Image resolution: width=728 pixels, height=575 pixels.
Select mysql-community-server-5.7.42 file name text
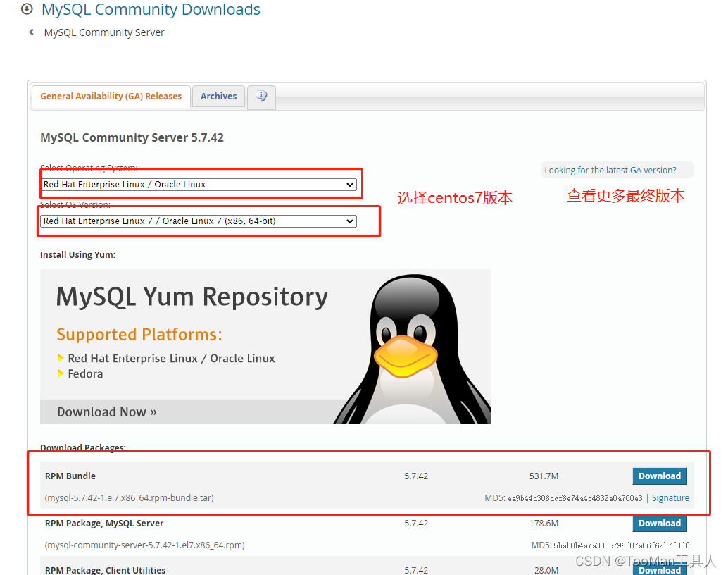[144, 545]
